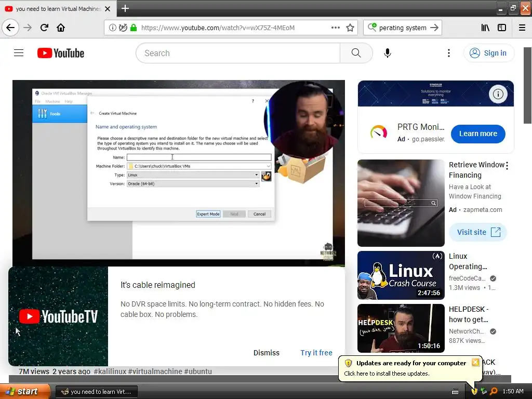Click the Sign in button
The width and height of the screenshot is (532, 399).
point(489,54)
